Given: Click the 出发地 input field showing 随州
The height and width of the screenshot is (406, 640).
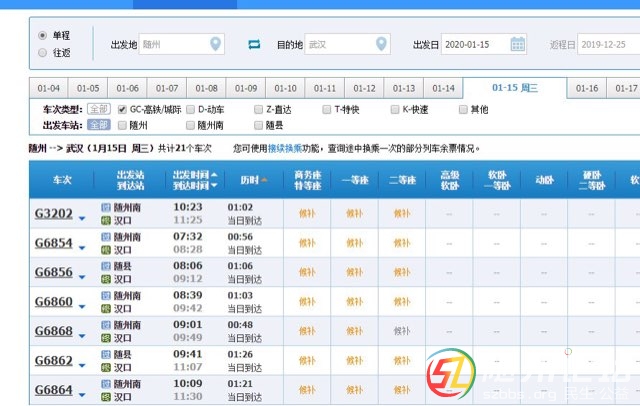Looking at the screenshot, I should click(172, 44).
